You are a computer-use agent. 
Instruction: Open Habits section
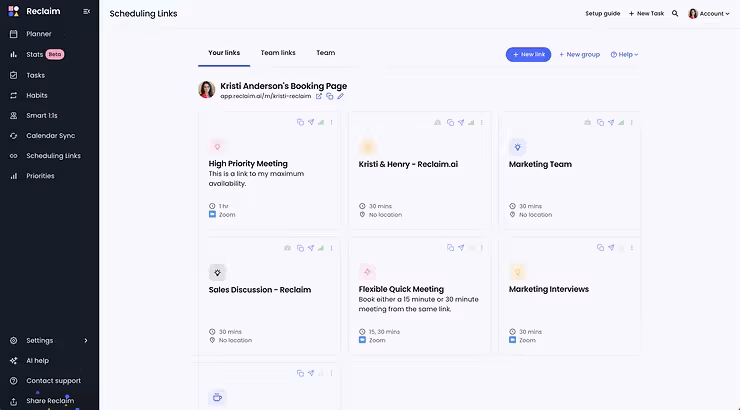[x=37, y=95]
